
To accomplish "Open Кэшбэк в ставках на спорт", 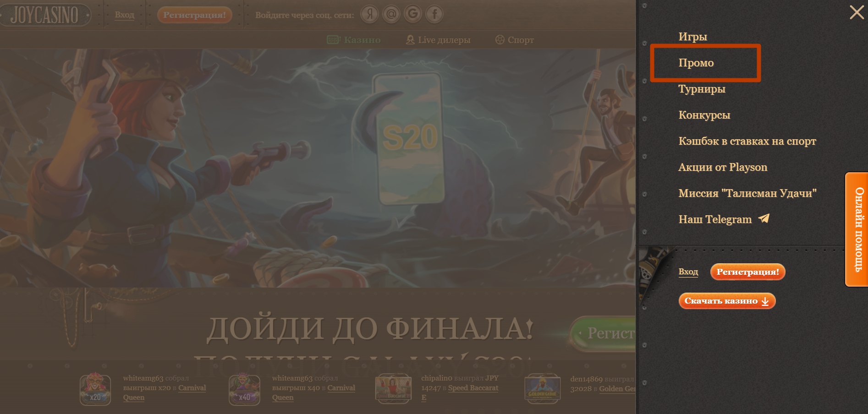I will (747, 141).
